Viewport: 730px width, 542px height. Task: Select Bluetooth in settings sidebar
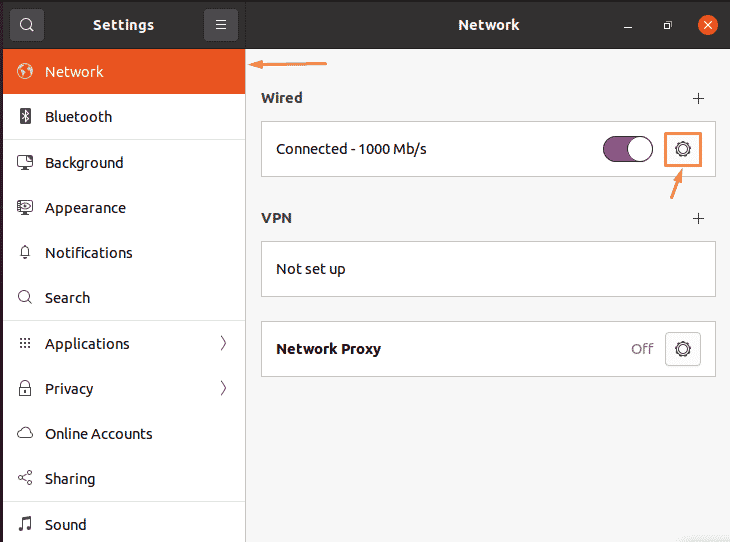pyautogui.click(x=124, y=116)
